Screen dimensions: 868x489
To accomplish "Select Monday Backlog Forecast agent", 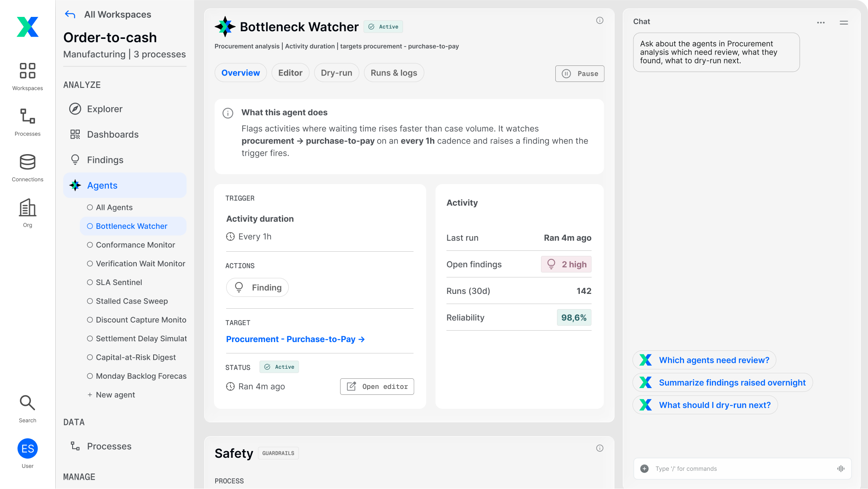I will pyautogui.click(x=133, y=376).
